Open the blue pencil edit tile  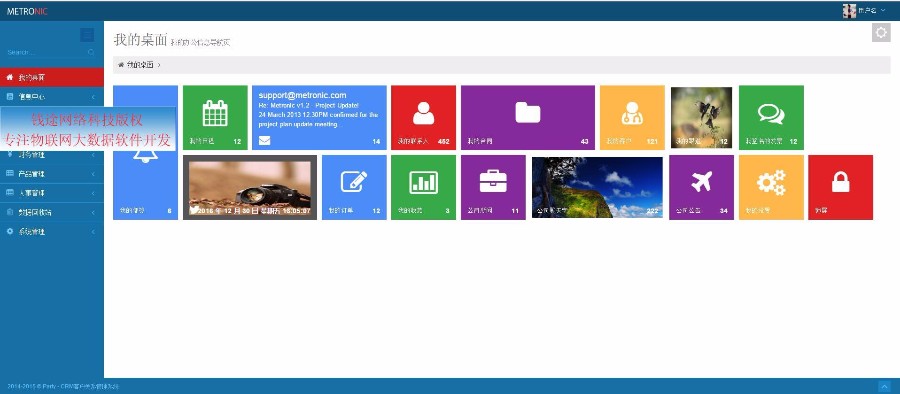354,187
